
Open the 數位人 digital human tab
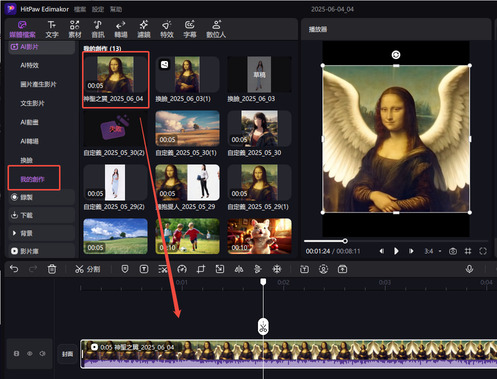[216, 29]
